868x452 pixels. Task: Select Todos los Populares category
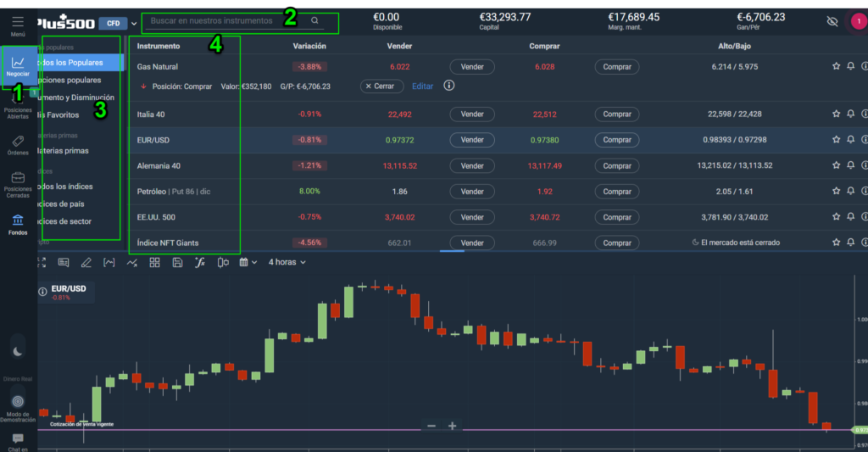click(x=81, y=63)
